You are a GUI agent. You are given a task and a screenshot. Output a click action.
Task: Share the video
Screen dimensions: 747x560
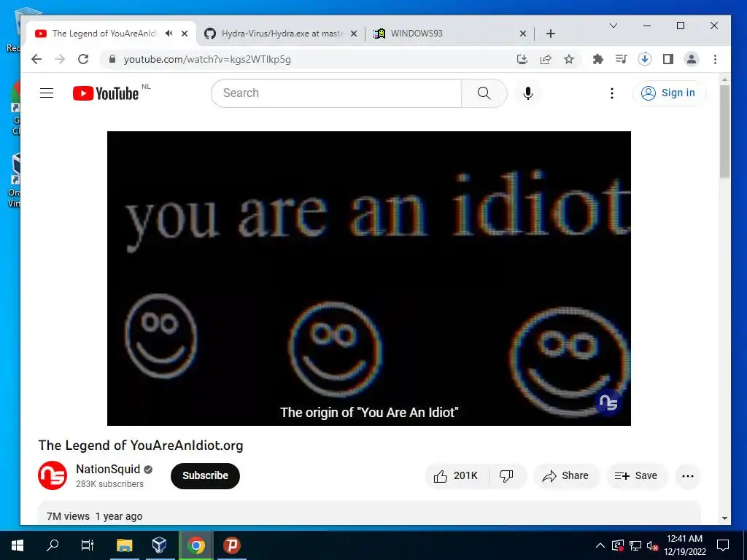(565, 475)
